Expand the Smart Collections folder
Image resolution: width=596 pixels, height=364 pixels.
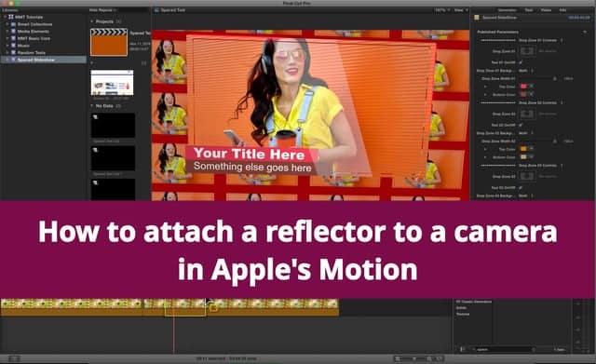[x=7, y=24]
